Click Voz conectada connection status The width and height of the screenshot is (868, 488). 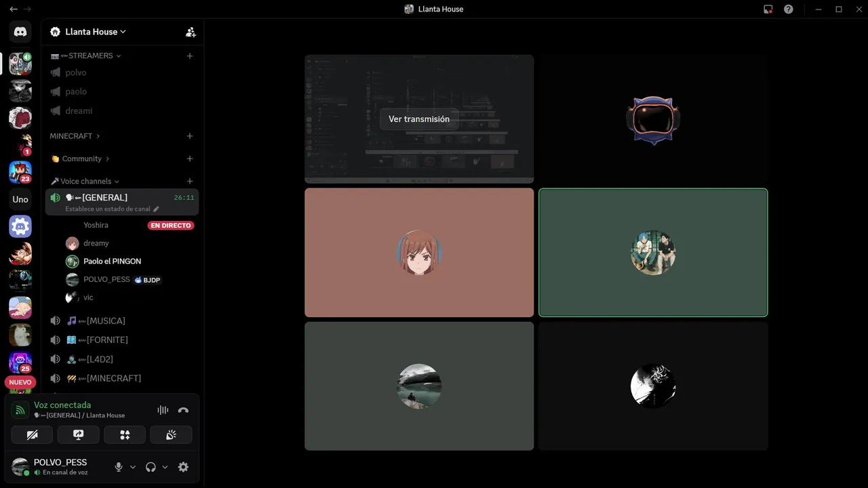(62, 405)
